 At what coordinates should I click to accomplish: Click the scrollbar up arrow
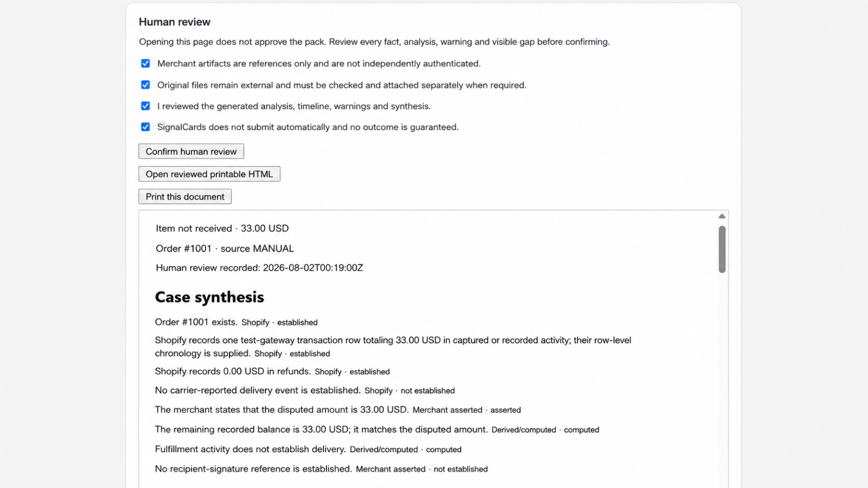pyautogui.click(x=722, y=216)
